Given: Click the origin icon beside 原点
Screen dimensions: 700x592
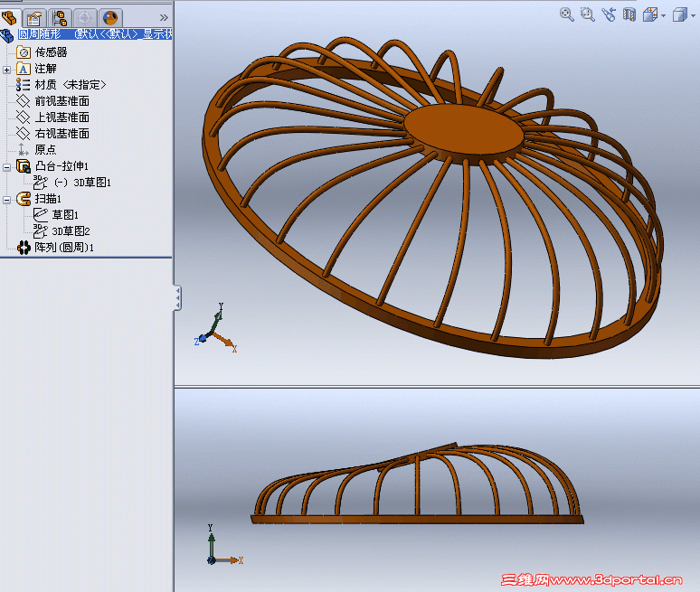Looking at the screenshot, I should [24, 150].
